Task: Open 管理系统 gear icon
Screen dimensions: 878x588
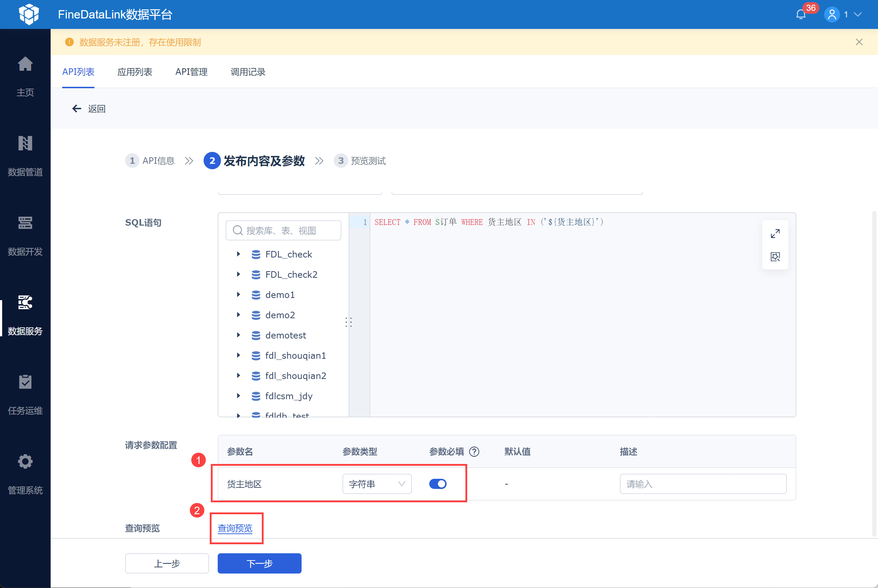Action: (x=25, y=461)
